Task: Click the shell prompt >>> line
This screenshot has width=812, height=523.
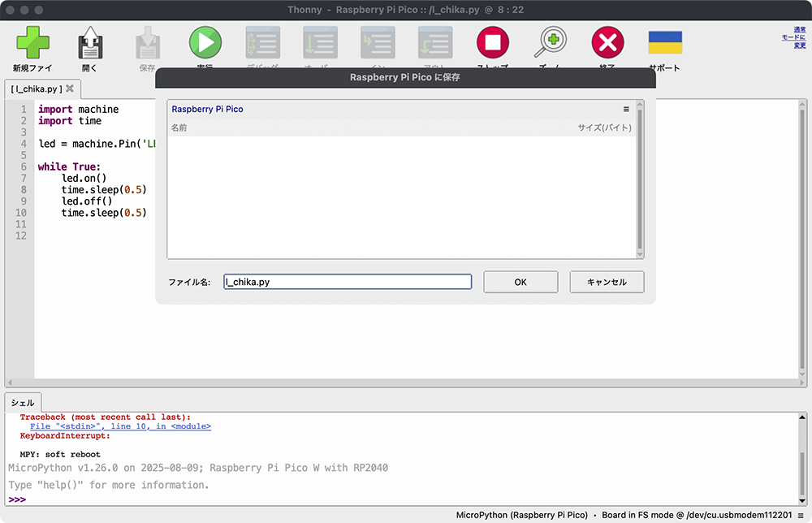Action: click(x=17, y=499)
